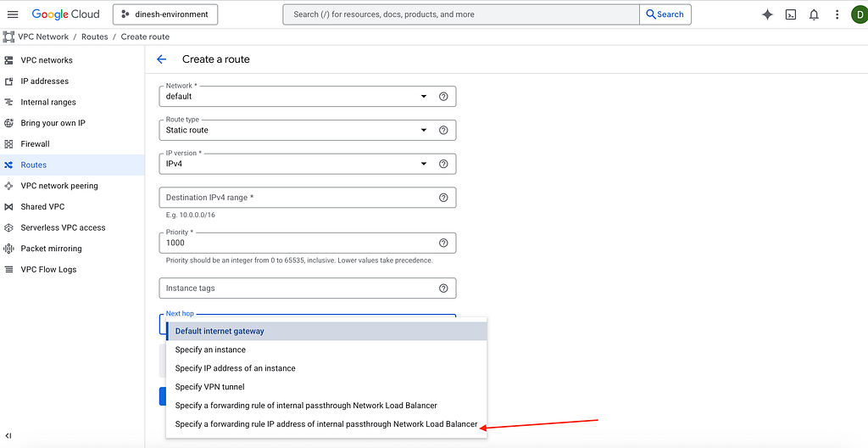This screenshot has width=868, height=448.
Task: Open the IP version dropdown
Action: (307, 164)
